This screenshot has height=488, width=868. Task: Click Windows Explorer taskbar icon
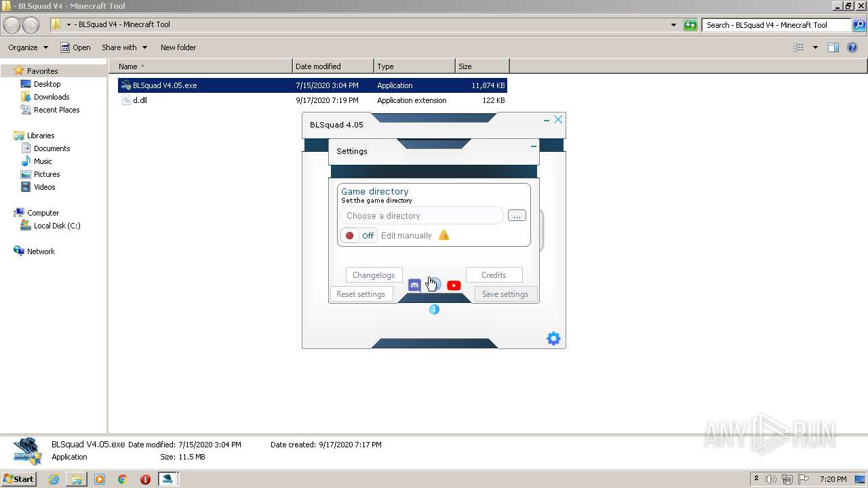[x=77, y=479]
